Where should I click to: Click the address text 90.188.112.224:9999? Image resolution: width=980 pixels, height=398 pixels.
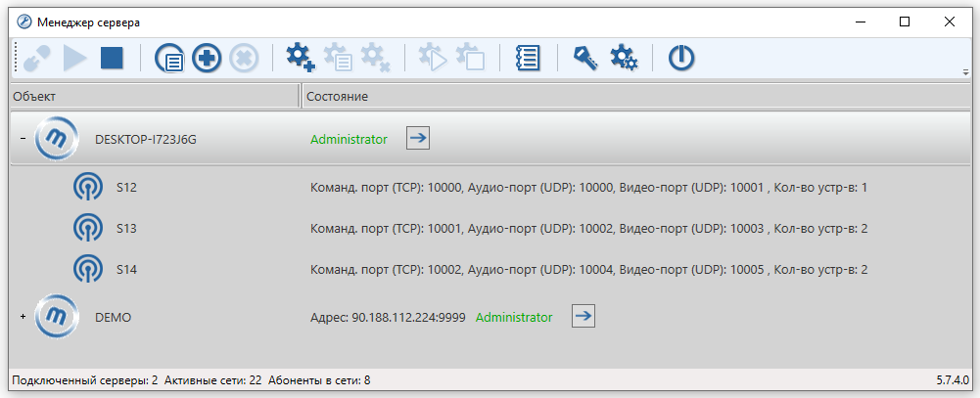(x=409, y=317)
